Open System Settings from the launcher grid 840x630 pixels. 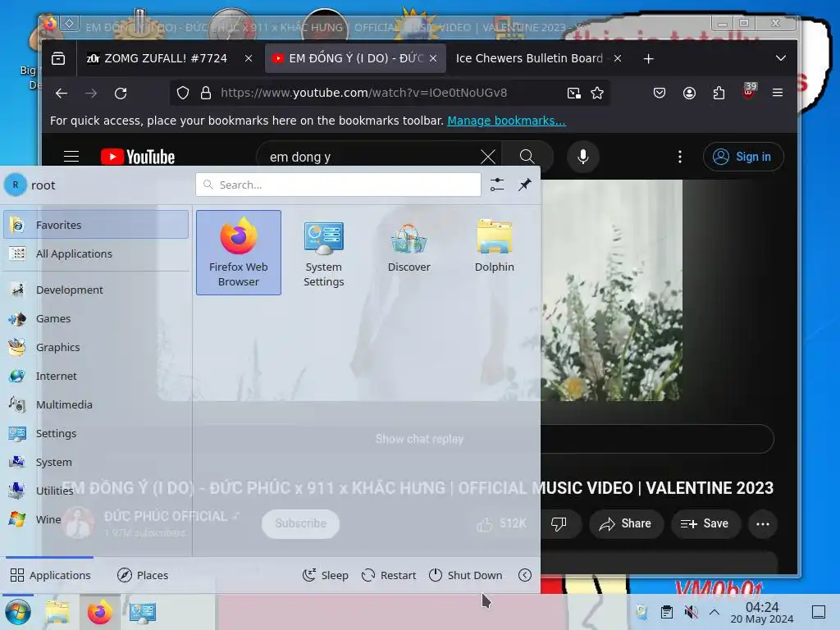(323, 253)
